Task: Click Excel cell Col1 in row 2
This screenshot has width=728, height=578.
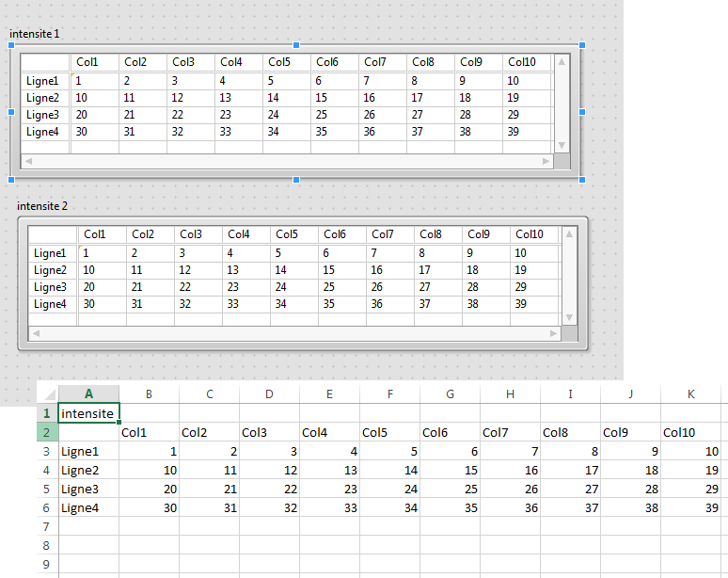Action: pyautogui.click(x=149, y=433)
